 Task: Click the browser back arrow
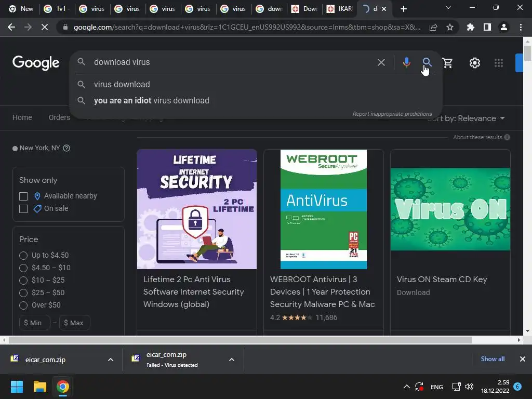(x=11, y=27)
